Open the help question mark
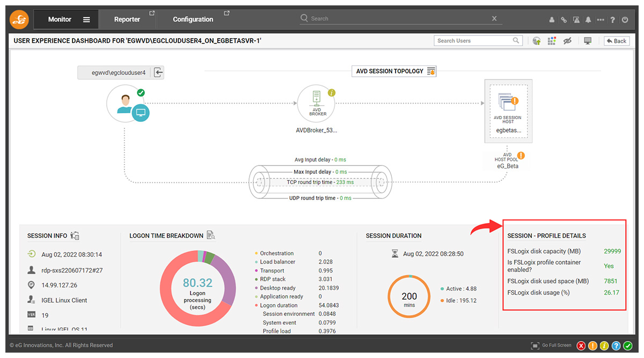This screenshot has height=358, width=644. (613, 20)
